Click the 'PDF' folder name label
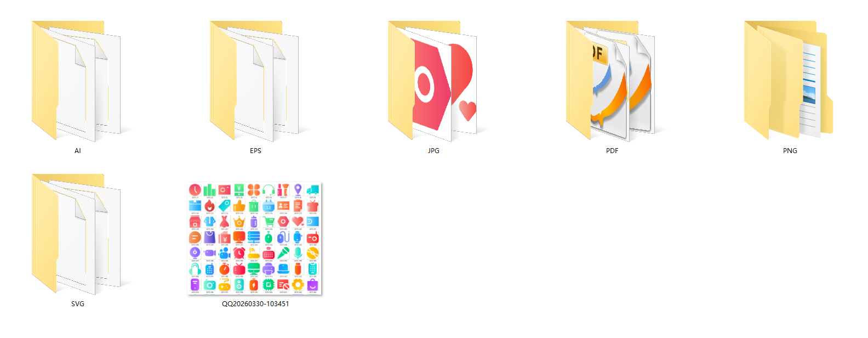The width and height of the screenshot is (868, 338). pyautogui.click(x=612, y=151)
